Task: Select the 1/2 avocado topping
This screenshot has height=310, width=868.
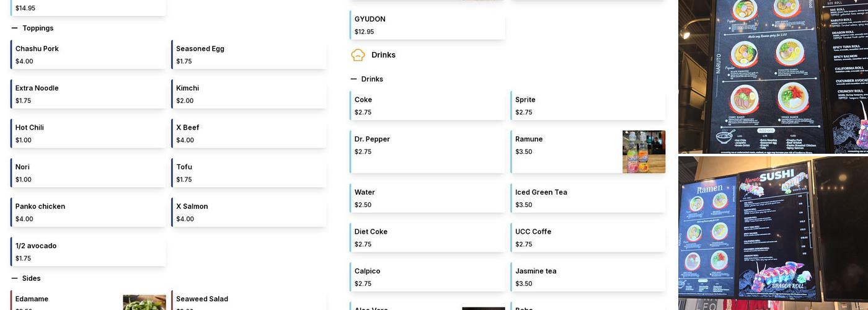Action: click(88, 252)
